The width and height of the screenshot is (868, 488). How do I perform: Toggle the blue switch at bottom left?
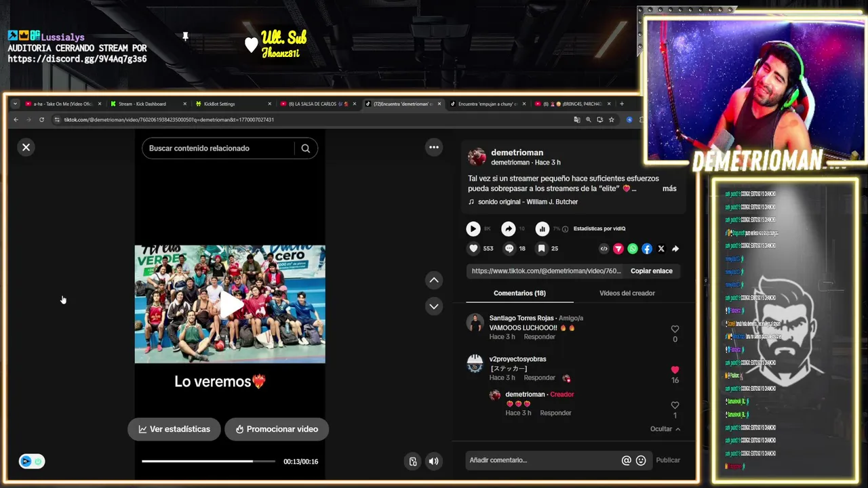[31, 462]
